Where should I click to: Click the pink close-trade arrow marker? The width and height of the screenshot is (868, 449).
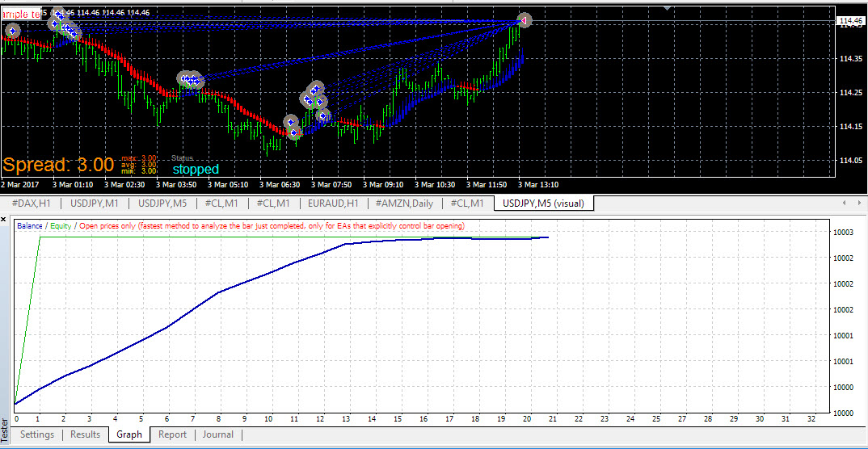(x=523, y=20)
